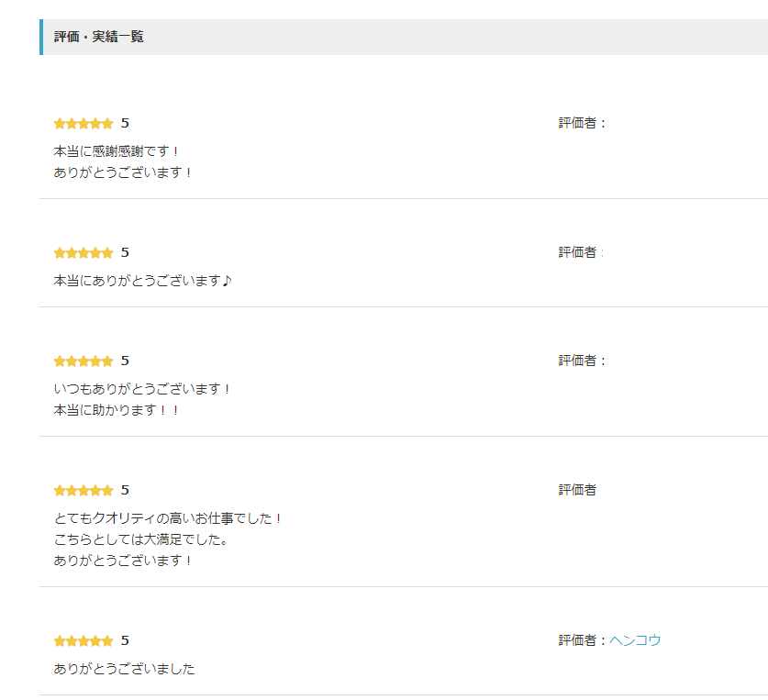
Task: Click 評価者 label beside 本当にありがとうございます♪ review
Action: click(x=578, y=252)
